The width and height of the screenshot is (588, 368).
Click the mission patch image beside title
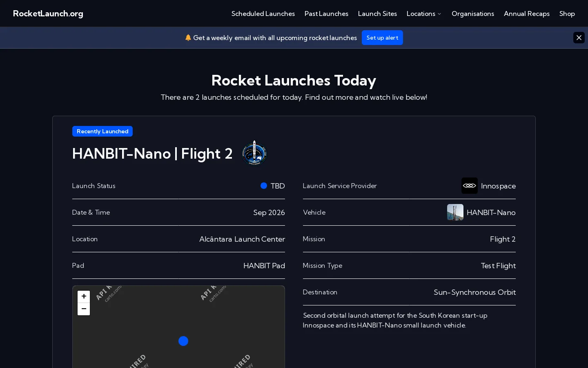click(254, 153)
